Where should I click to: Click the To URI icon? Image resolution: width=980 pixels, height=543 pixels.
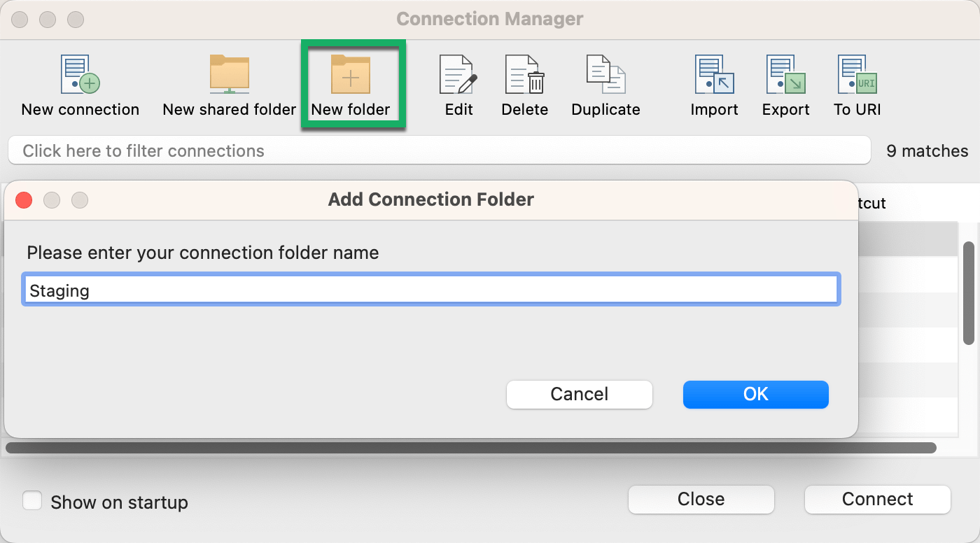tap(857, 76)
